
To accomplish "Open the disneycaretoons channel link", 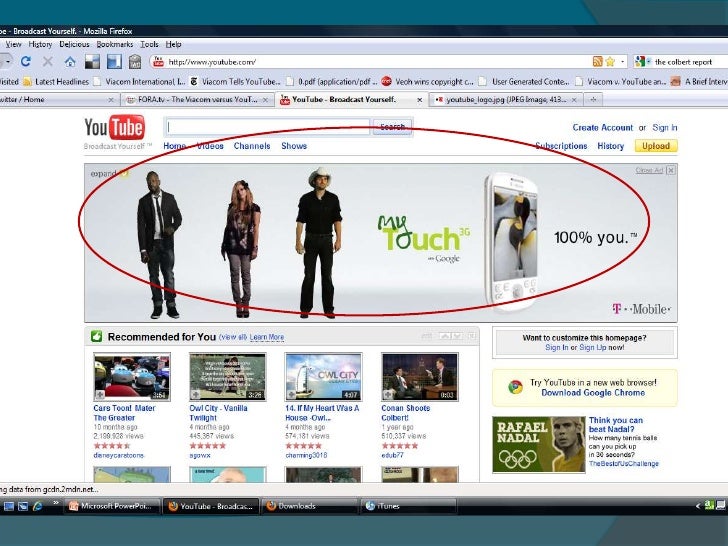I will 119,455.
